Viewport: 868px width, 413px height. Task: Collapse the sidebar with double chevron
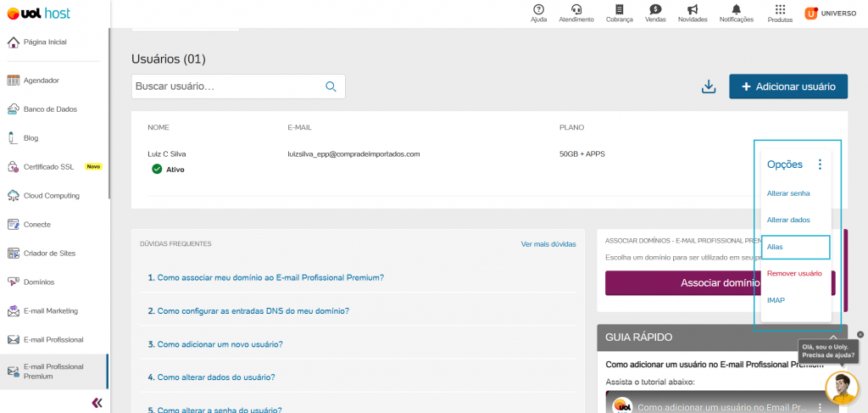pos(97,403)
